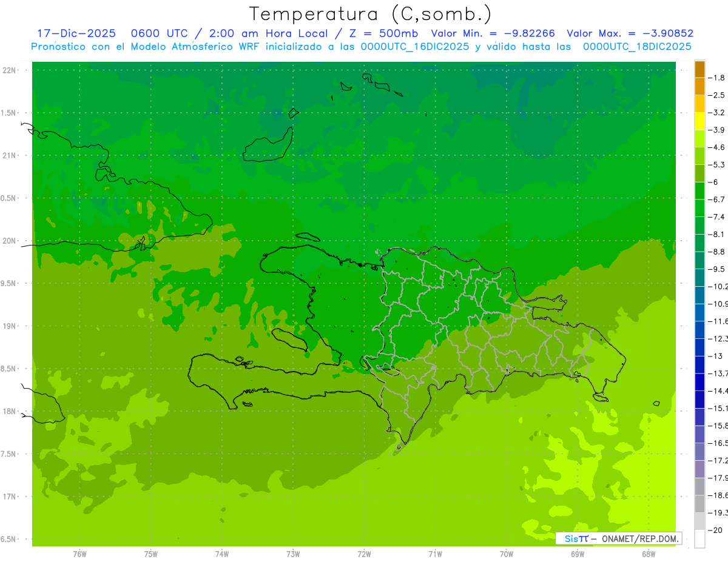Click the "SisTT - ONAMET/REP.DOM." credit box
Screen dimensions: 728x562
619,538
